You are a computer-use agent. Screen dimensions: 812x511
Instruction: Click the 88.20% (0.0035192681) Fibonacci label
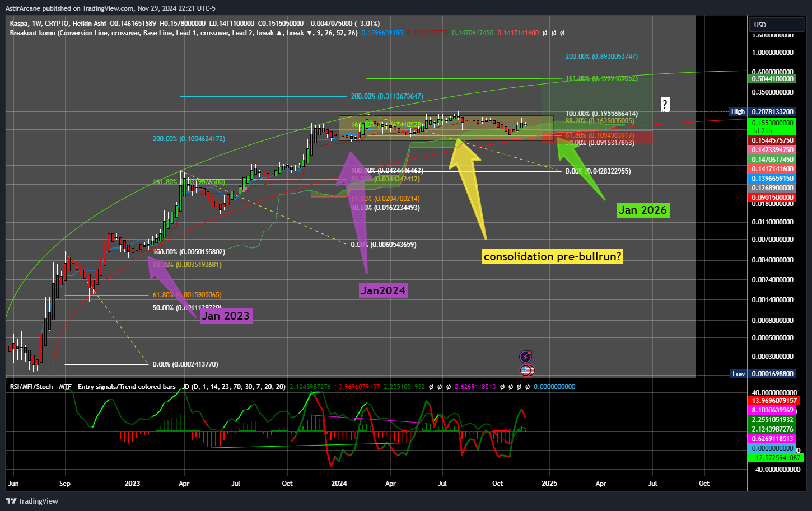187,265
